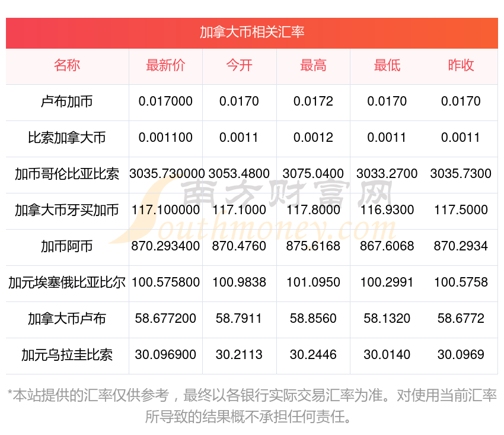Click latest price 117.100000
The width and height of the screenshot is (504, 435).
click(x=165, y=210)
